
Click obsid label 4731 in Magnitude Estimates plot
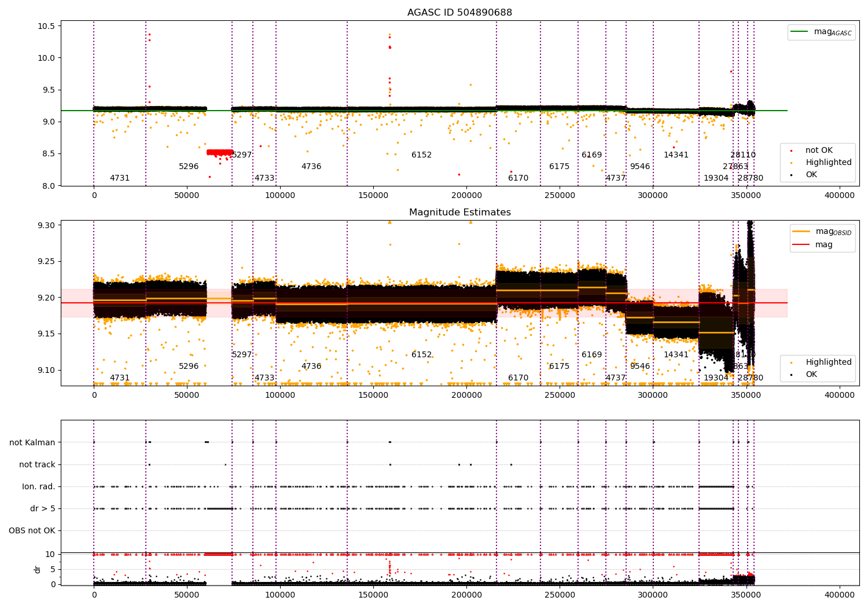point(120,378)
